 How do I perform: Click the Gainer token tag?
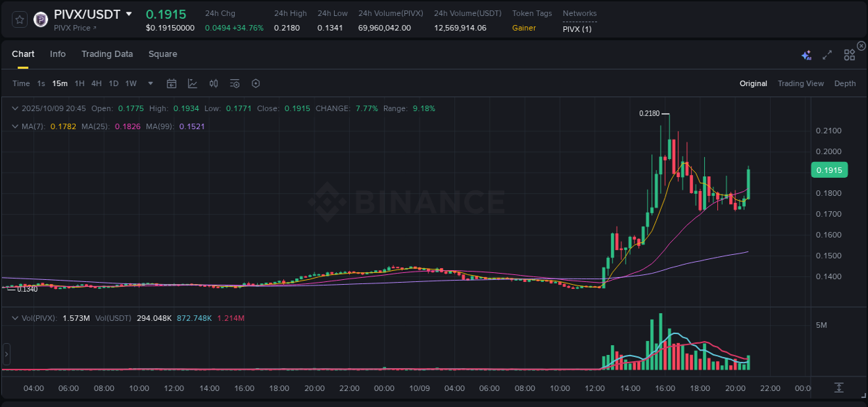point(524,28)
